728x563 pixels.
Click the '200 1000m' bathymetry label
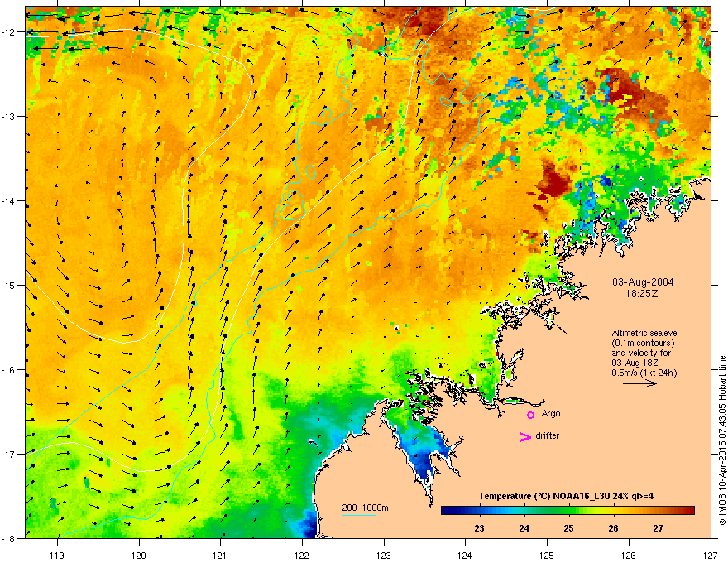(365, 508)
